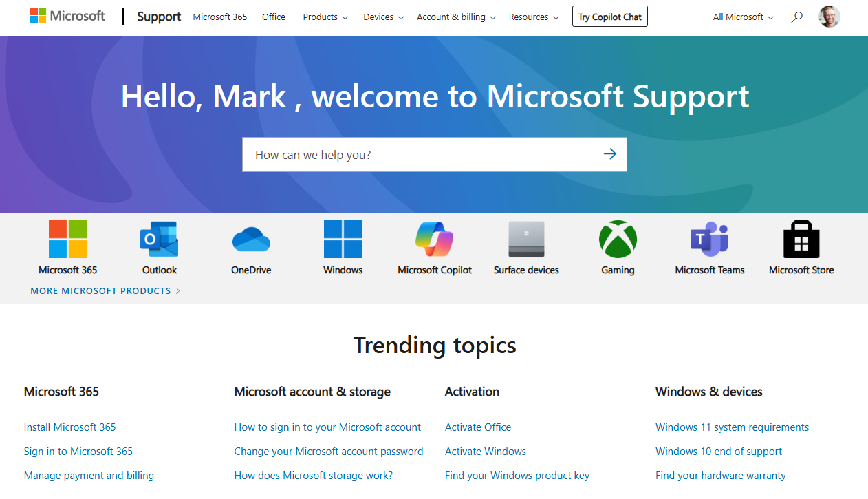Open the account profile picture

[x=829, y=17]
